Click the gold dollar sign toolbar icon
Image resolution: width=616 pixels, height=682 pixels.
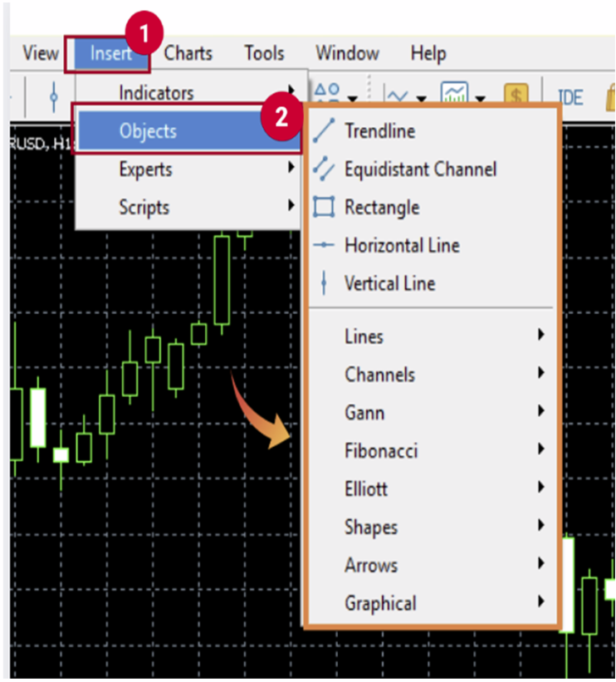(516, 96)
